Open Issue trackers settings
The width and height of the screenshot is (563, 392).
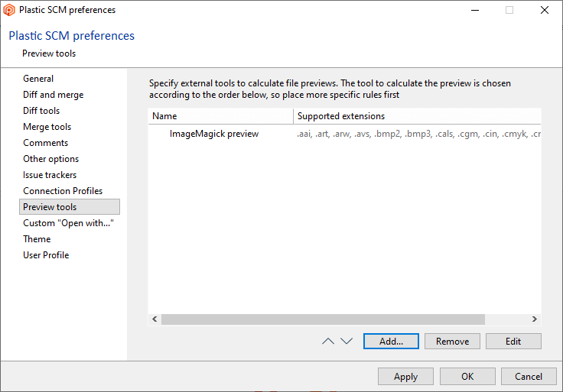pos(50,175)
